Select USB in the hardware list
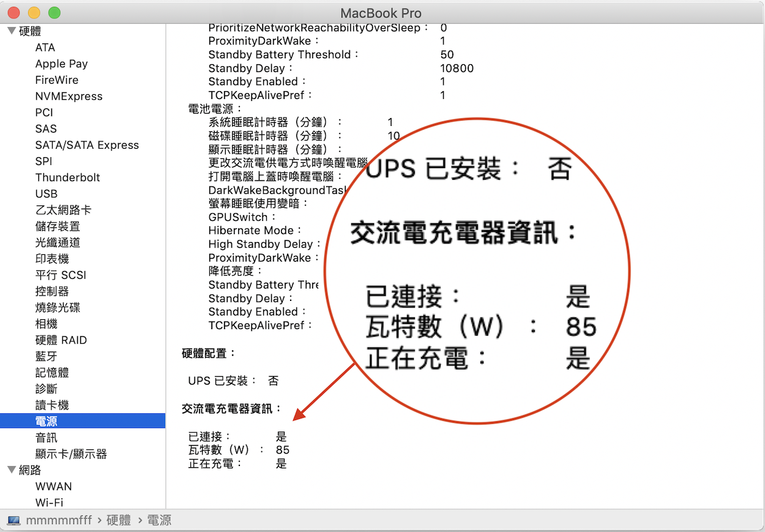 (x=47, y=194)
